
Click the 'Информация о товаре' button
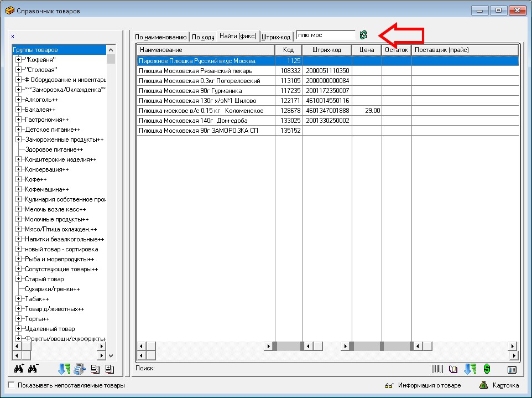point(423,385)
